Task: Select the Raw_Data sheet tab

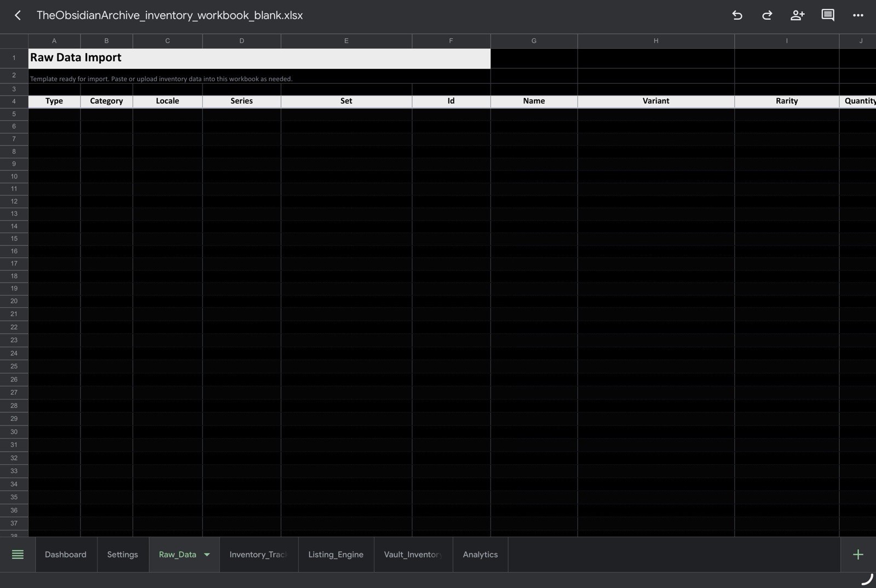Action: click(177, 555)
